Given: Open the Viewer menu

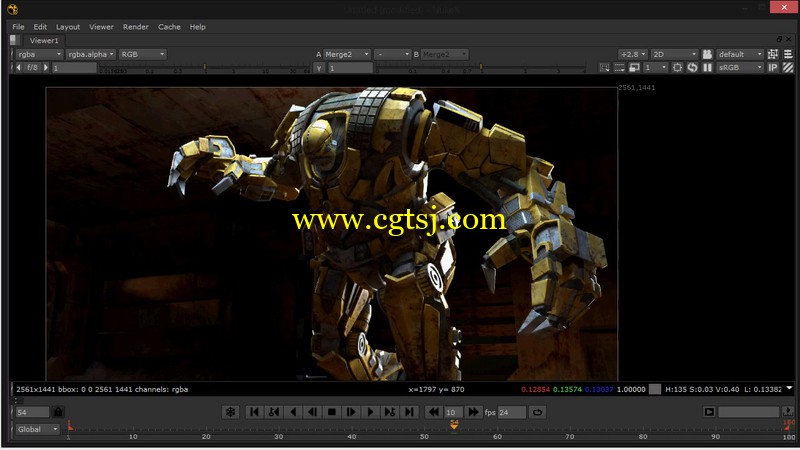Looking at the screenshot, I should coord(101,27).
